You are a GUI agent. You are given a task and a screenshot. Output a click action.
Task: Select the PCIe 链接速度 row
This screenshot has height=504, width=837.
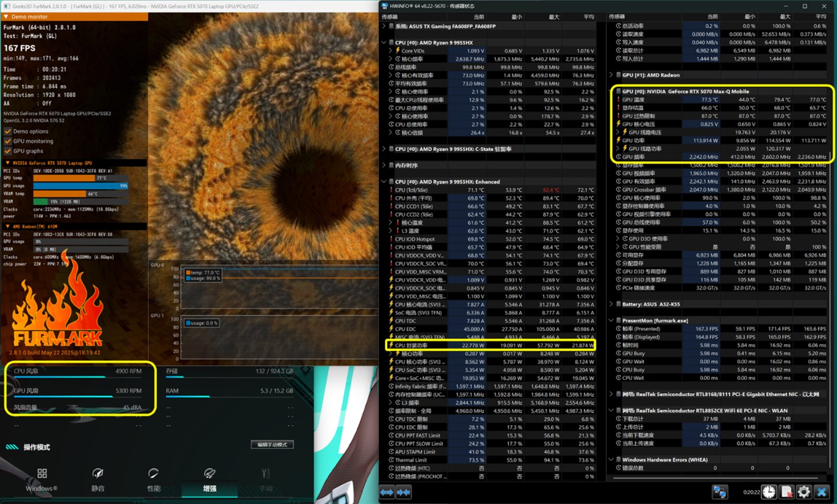pos(721,288)
